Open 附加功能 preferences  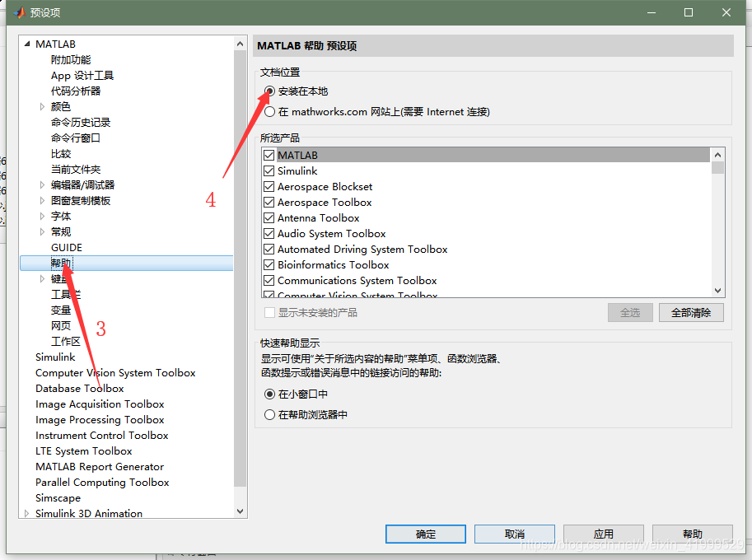71,60
